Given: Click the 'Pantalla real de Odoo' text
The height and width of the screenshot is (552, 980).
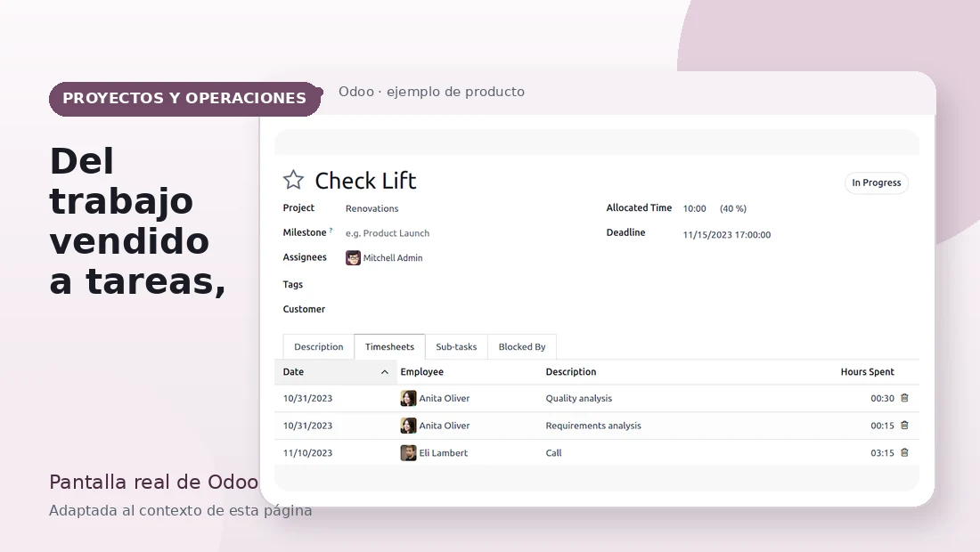Looking at the screenshot, I should [154, 482].
